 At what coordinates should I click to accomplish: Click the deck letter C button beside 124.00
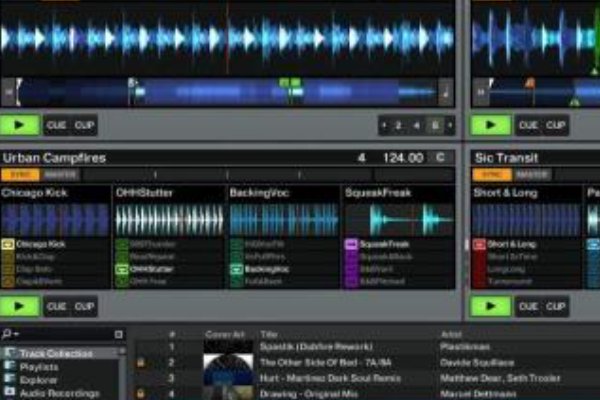pyautogui.click(x=440, y=158)
